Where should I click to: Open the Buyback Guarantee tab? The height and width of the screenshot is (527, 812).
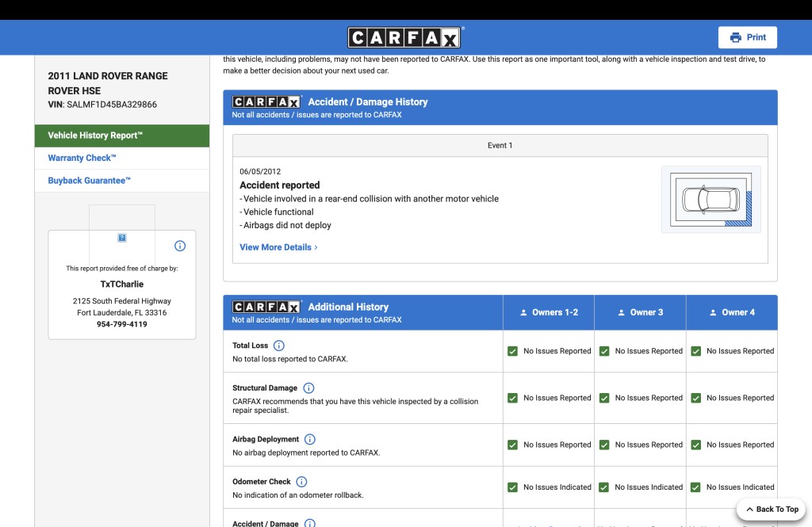(122, 181)
